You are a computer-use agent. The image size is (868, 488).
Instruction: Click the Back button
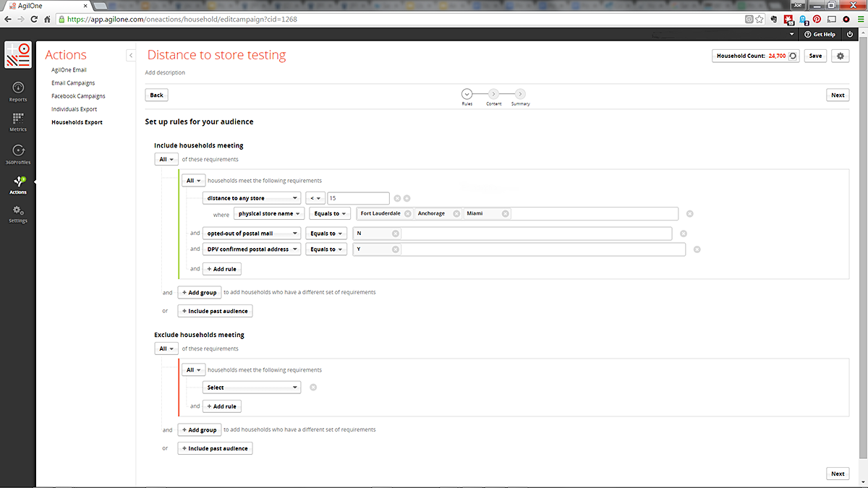(x=156, y=95)
